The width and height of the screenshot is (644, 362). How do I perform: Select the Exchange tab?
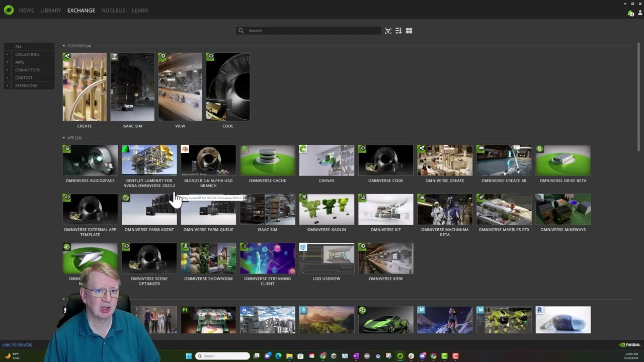tap(81, 11)
